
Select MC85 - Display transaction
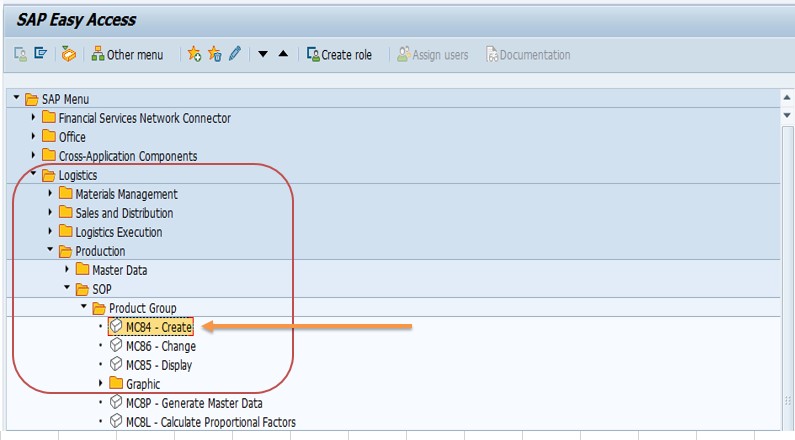pos(159,365)
